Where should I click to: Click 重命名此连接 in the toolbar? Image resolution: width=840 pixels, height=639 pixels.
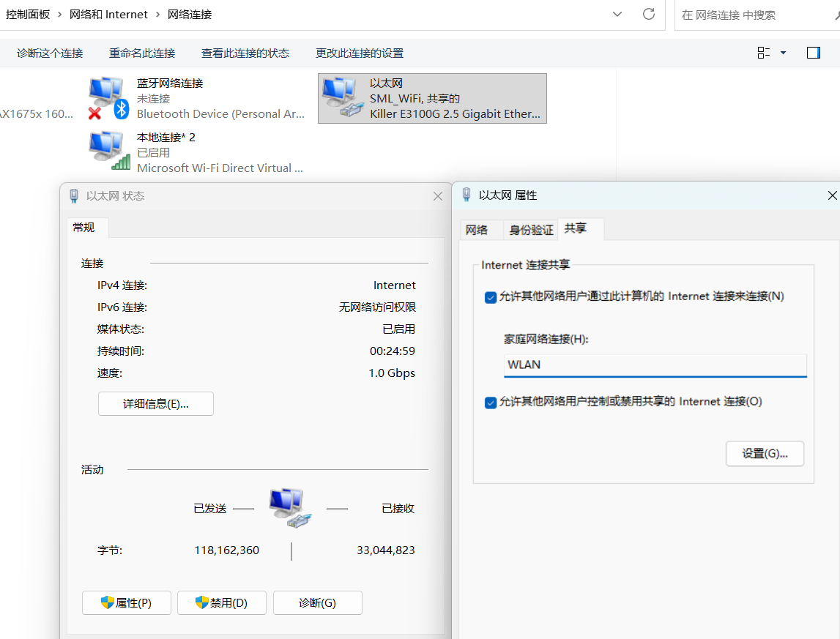coord(142,53)
